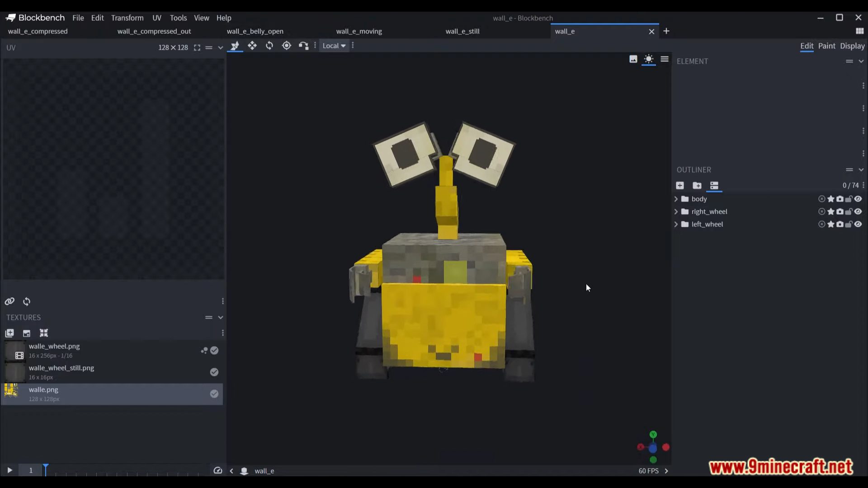Select the Move tool in toolbar
The height and width of the screenshot is (488, 868).
pos(251,46)
